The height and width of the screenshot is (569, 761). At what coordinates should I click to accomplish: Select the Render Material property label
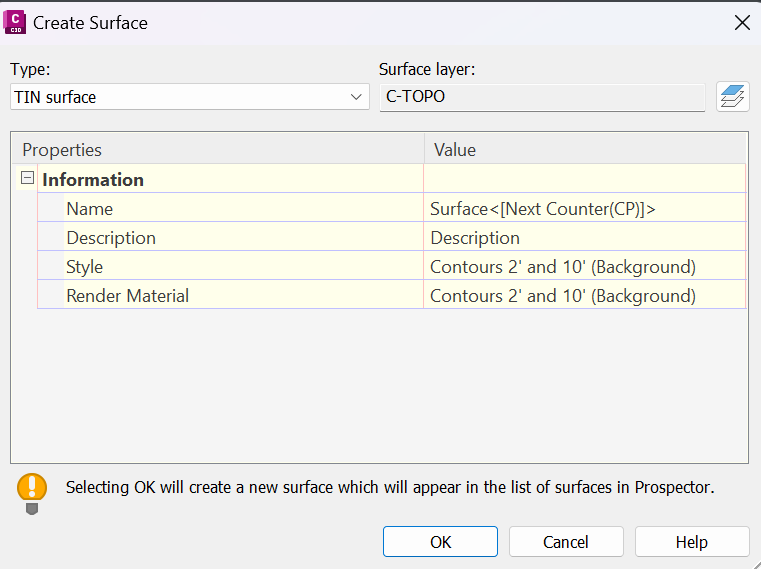pyautogui.click(x=127, y=296)
